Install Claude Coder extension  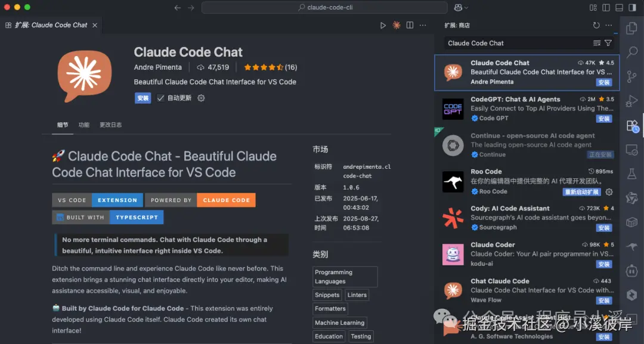(603, 264)
